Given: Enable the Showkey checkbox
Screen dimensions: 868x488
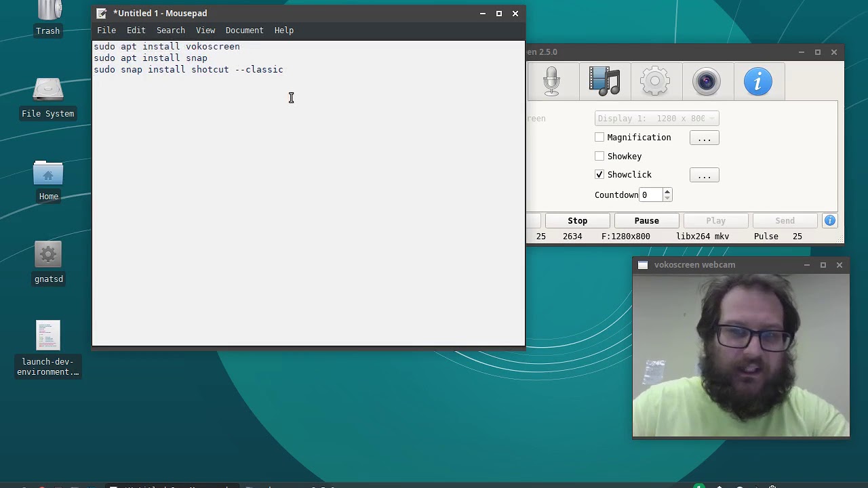Looking at the screenshot, I should (x=599, y=157).
